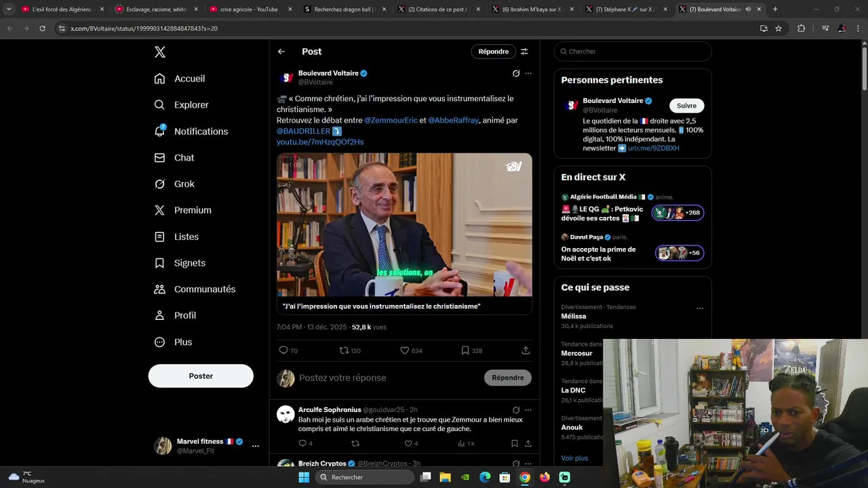Open Windows Start menu
Image resolution: width=868 pixels, height=488 pixels.
[304, 477]
